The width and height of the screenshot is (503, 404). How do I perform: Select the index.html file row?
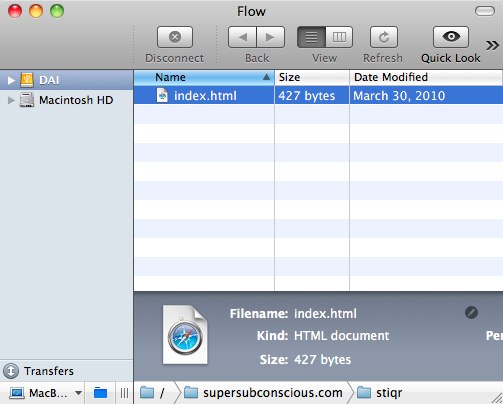(x=318, y=96)
